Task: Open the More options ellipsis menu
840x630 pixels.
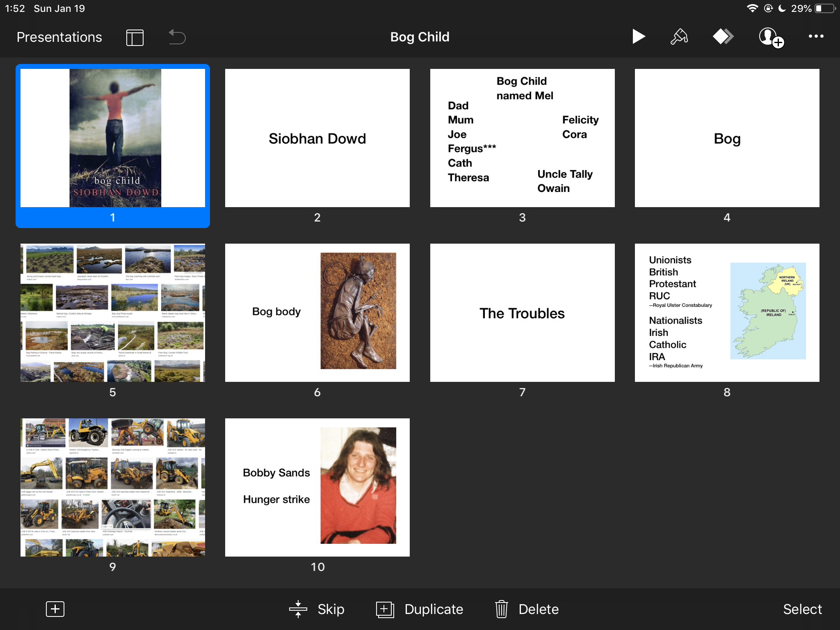Action: click(x=816, y=37)
